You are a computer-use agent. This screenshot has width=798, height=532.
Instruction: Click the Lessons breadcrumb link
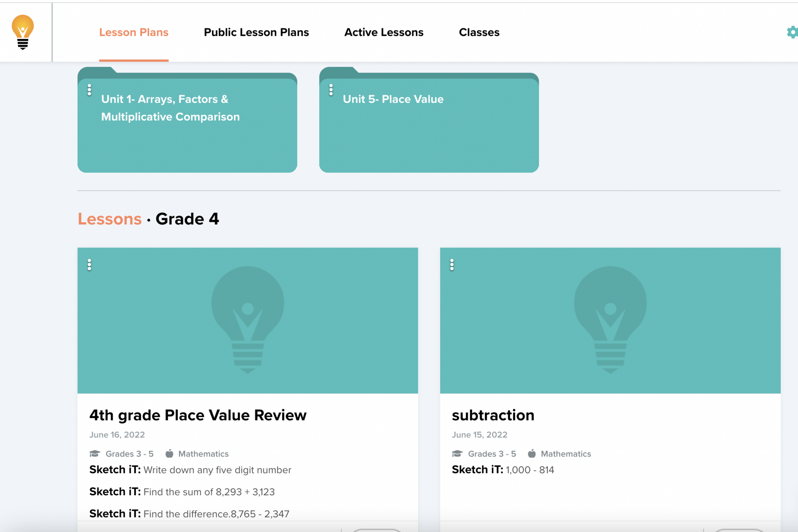[109, 219]
